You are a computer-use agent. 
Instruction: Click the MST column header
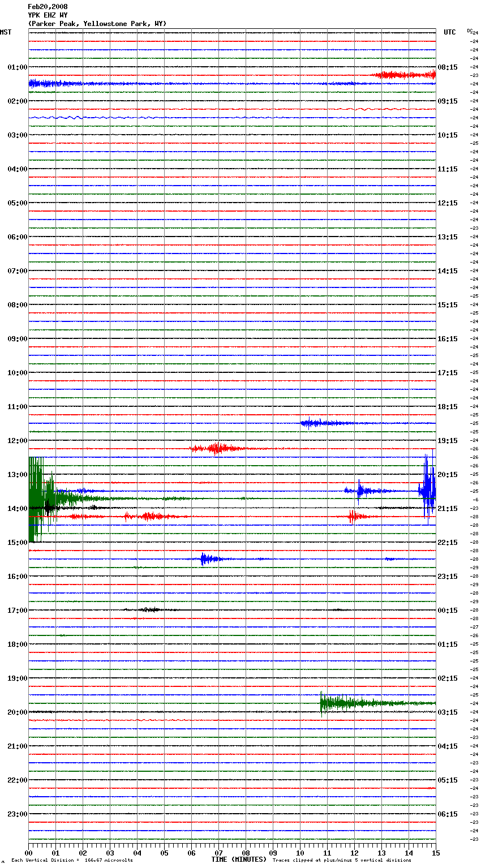pos(6,32)
